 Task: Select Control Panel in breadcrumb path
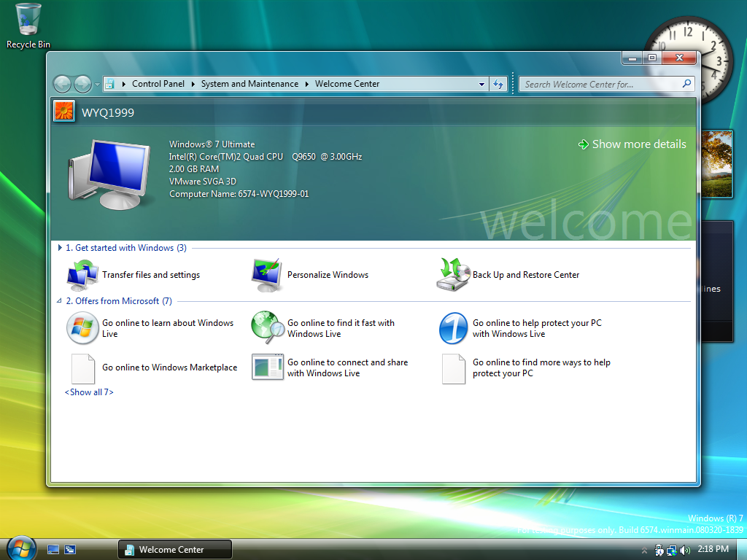coord(158,84)
